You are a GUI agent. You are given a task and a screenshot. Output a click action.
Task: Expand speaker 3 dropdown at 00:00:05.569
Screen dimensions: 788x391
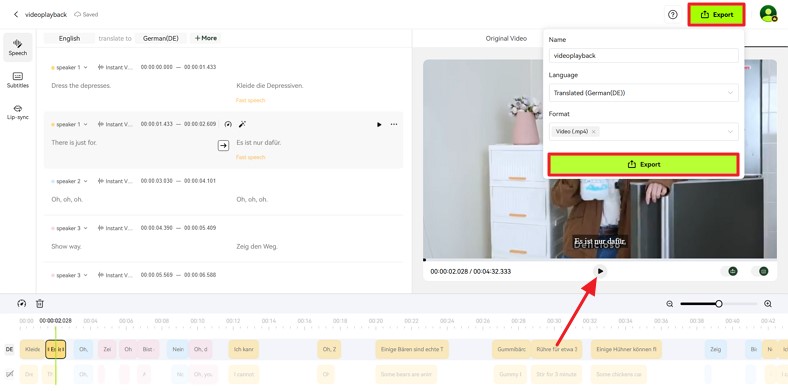[85, 275]
